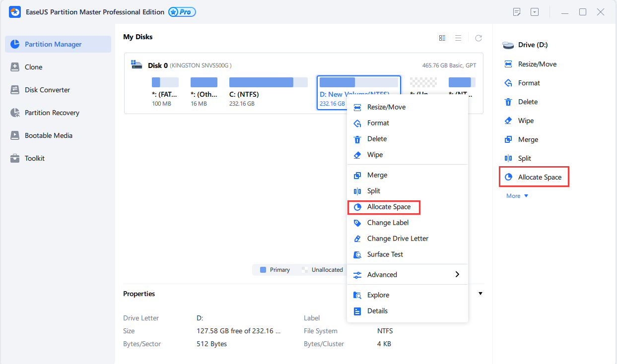The height and width of the screenshot is (364, 617).
Task: Choose Merge from context menu
Action: click(x=408, y=175)
